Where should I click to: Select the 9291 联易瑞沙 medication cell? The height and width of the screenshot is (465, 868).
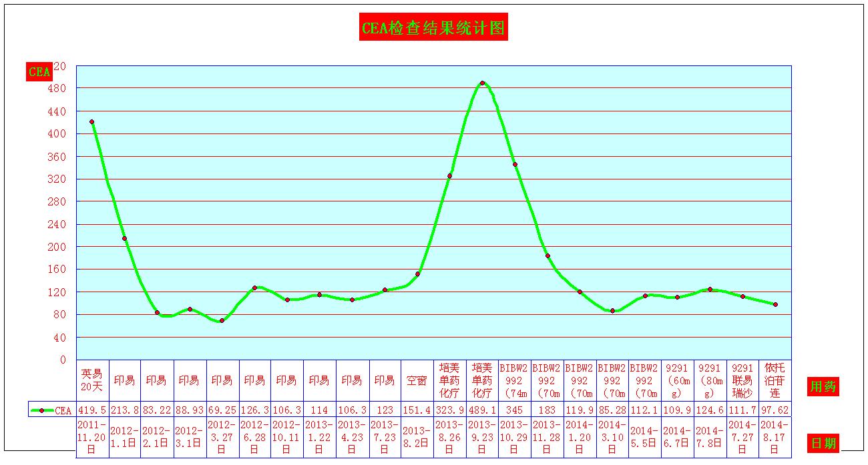[742, 380]
